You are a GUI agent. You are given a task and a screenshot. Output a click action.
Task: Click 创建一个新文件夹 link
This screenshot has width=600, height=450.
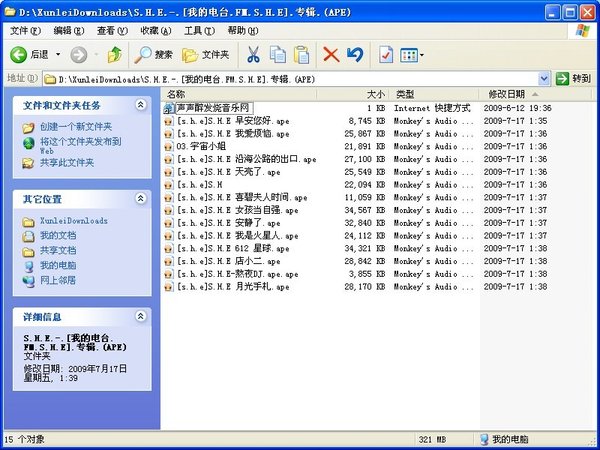pyautogui.click(x=76, y=127)
